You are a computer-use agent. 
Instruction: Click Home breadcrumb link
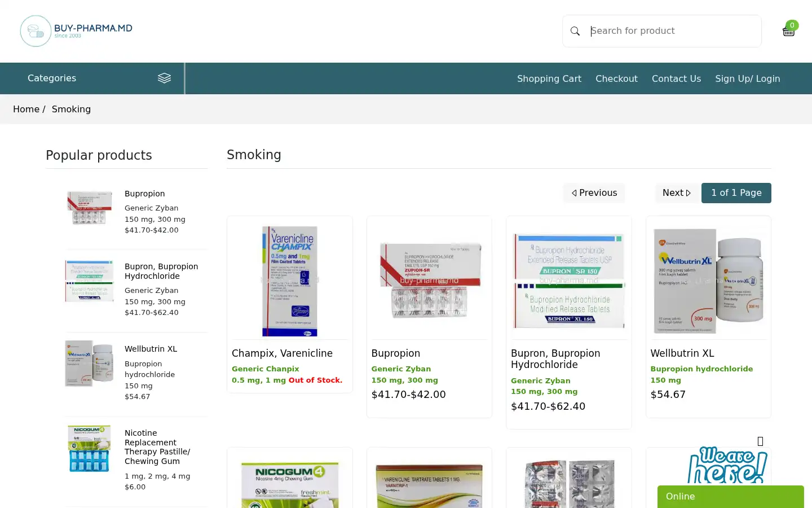[x=26, y=110]
